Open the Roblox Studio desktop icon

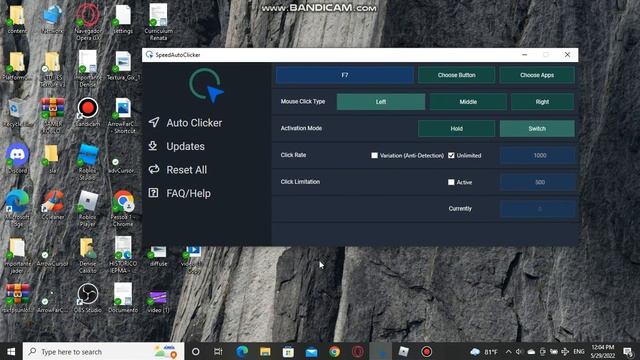(88, 162)
